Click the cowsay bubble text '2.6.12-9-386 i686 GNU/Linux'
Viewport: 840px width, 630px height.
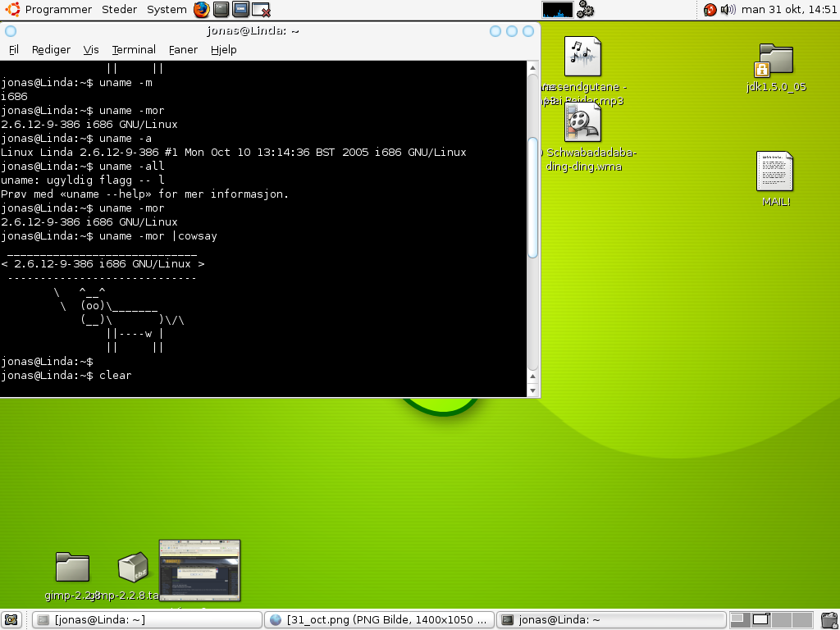tap(103, 263)
